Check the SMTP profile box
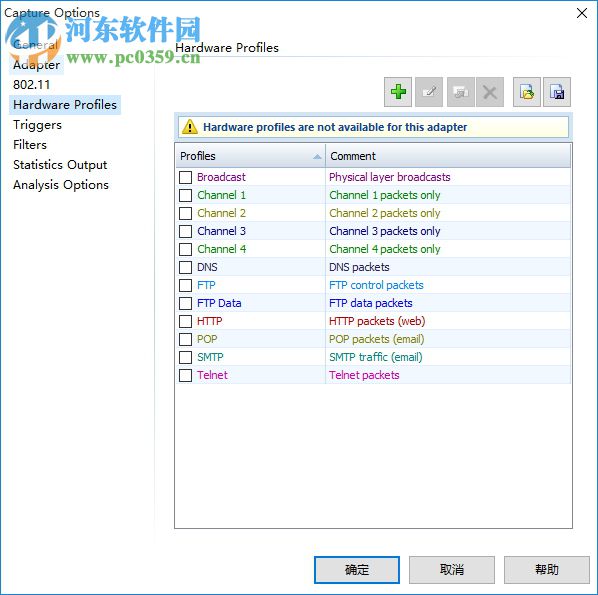Screen dimensions: 598x595 tap(186, 357)
